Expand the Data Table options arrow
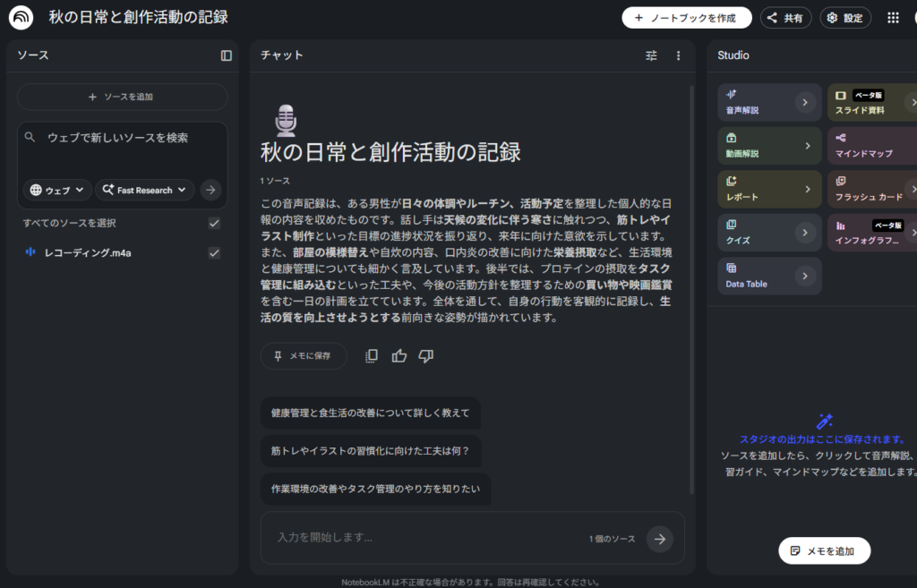 pyautogui.click(x=804, y=276)
